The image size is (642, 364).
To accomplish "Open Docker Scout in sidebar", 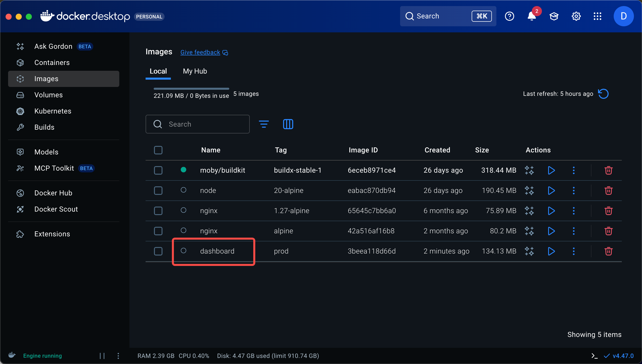I will tap(64, 209).
